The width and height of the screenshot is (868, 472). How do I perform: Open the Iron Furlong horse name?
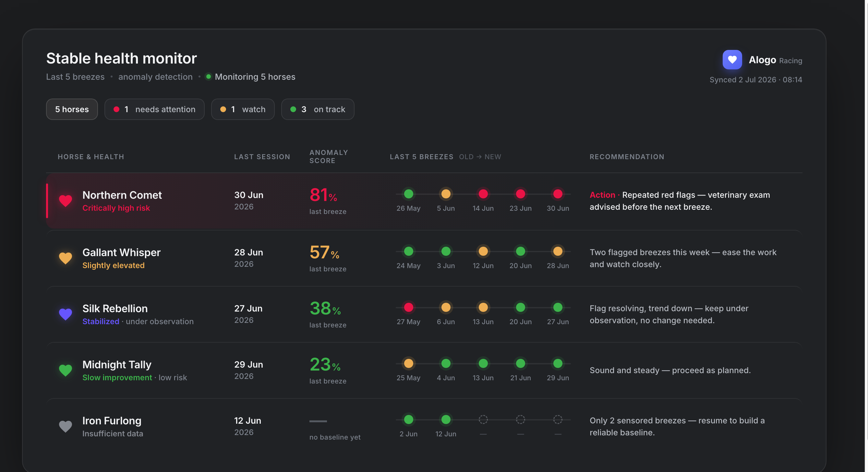[112, 421]
